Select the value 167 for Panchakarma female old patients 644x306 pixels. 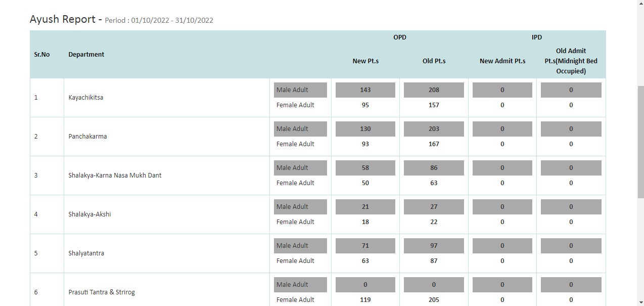tap(434, 144)
